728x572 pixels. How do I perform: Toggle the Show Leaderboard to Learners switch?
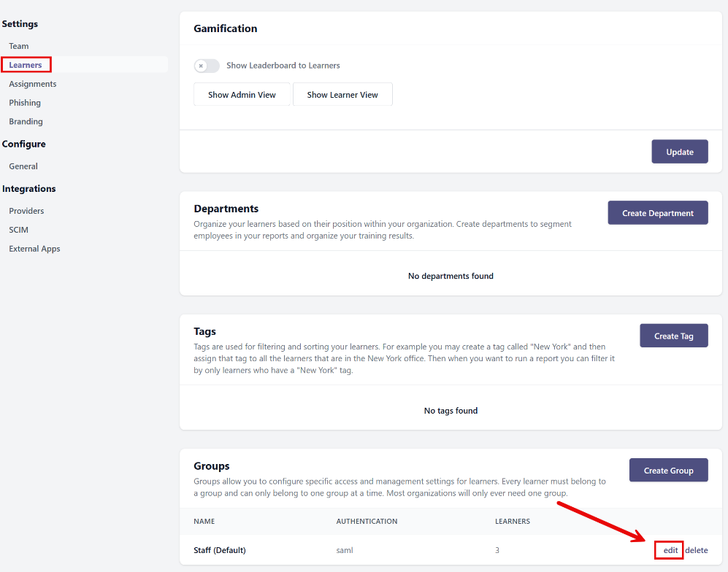click(206, 66)
